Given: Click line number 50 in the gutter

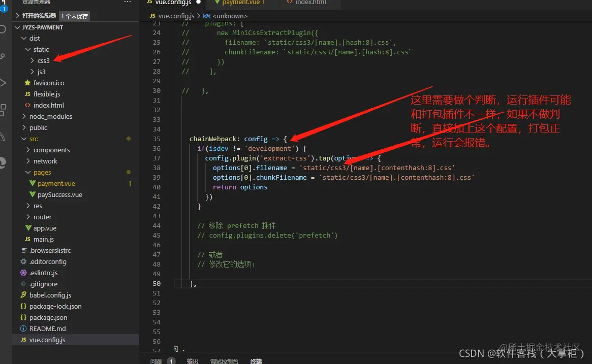Looking at the screenshot, I should pyautogui.click(x=157, y=283).
